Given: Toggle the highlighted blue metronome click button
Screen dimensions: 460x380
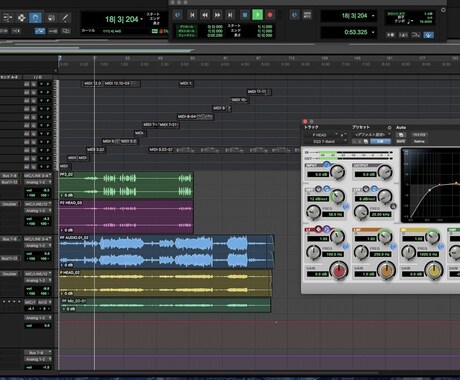Looking at the screenshot, I should click(x=429, y=35).
